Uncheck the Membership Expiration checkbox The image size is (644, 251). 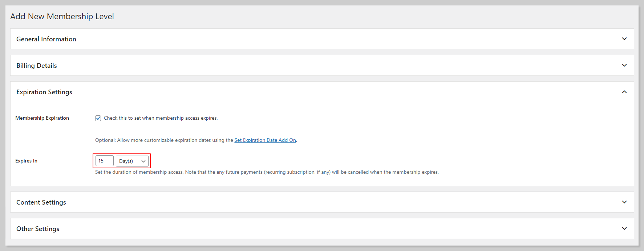pos(98,118)
